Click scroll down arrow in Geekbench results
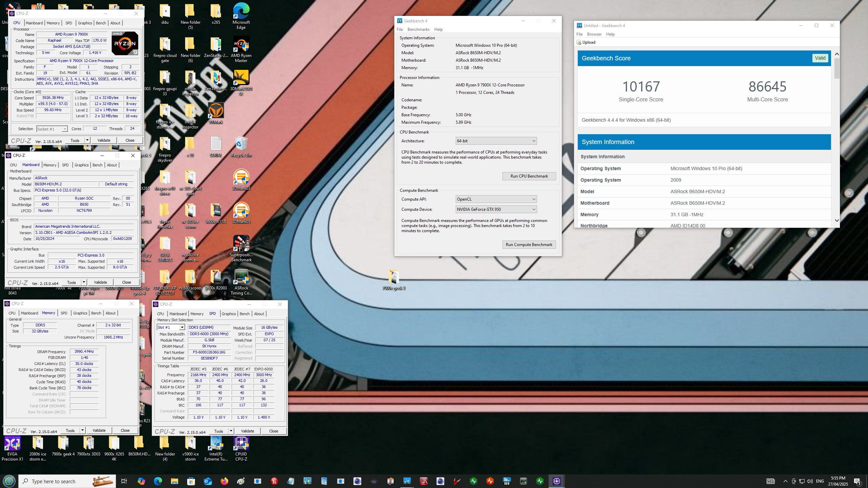 pos(837,221)
